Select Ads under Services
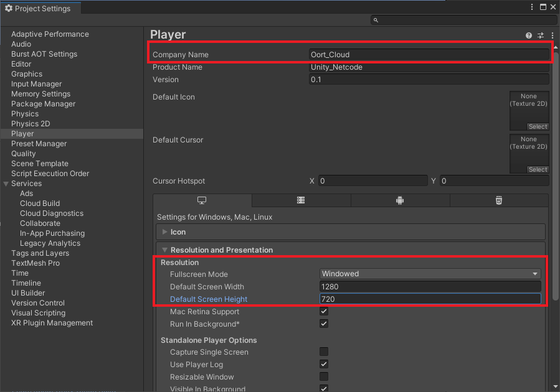Image resolution: width=560 pixels, height=392 pixels. [x=26, y=194]
